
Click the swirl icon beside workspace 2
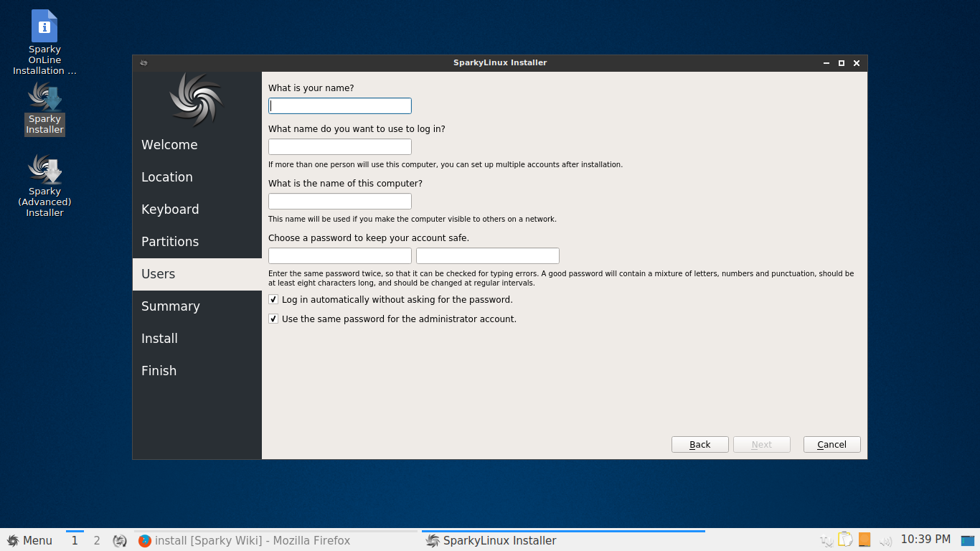(x=120, y=540)
